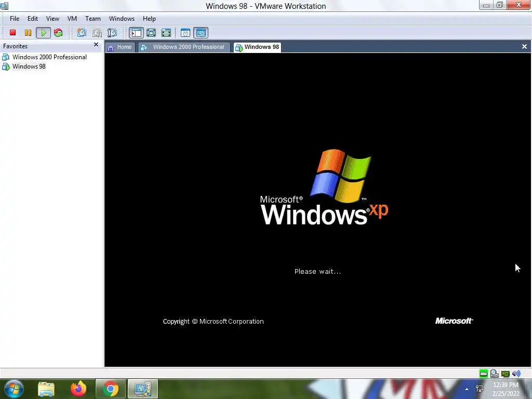
Task: Click the Revert to snapshot icon
Action: (97, 33)
